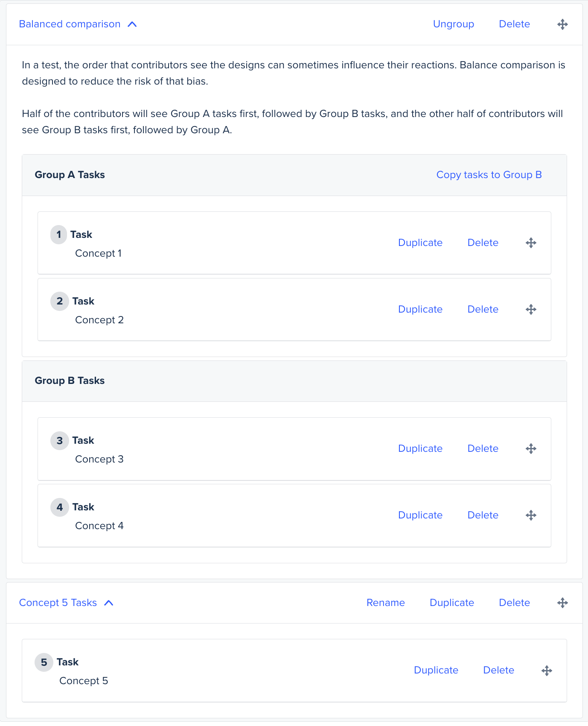The height and width of the screenshot is (726, 588).
Task: Delete the Balanced comparison group
Action: click(x=514, y=24)
